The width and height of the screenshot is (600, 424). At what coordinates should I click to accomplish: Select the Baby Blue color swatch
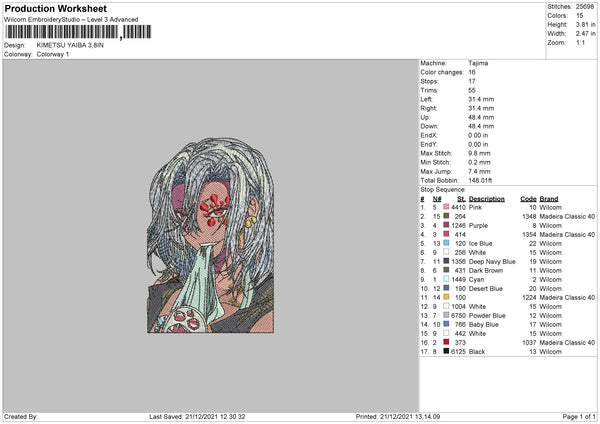tap(446, 324)
